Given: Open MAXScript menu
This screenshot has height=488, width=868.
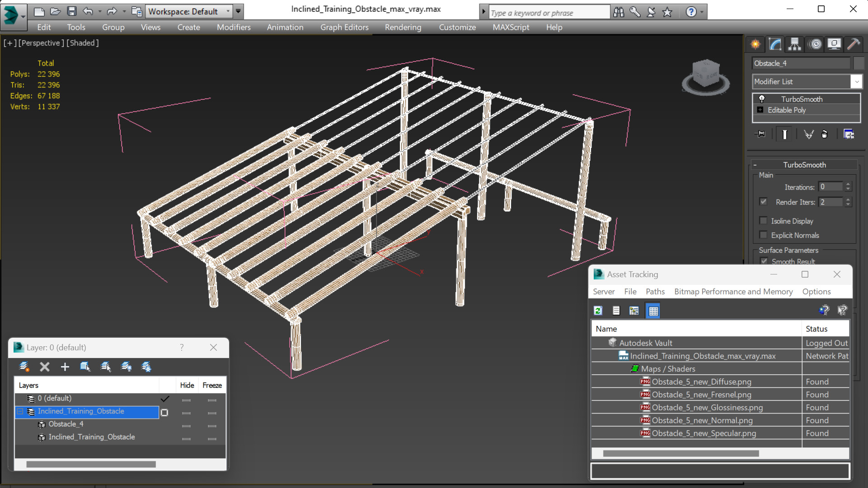Looking at the screenshot, I should pyautogui.click(x=511, y=27).
